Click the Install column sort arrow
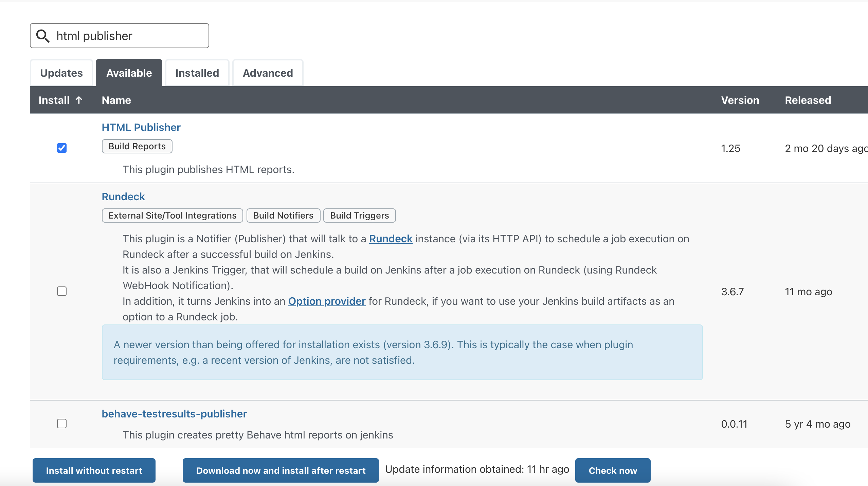The width and height of the screenshot is (868, 486). click(79, 100)
